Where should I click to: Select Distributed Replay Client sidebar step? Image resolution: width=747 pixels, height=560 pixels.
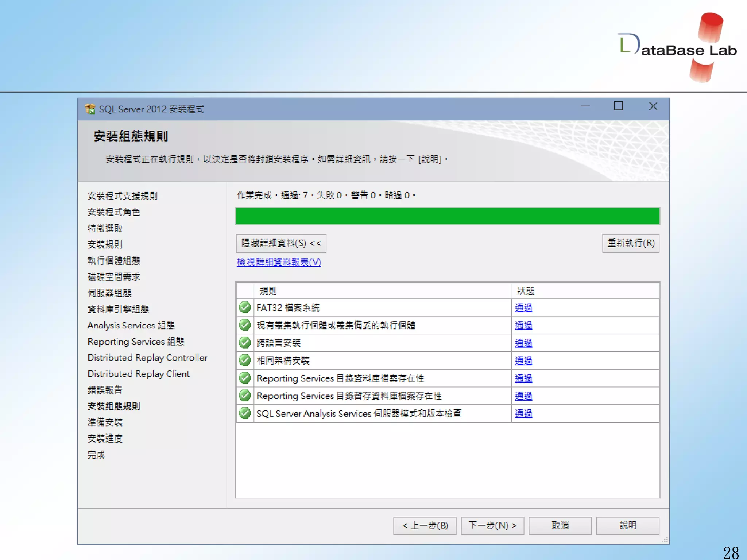tap(139, 374)
